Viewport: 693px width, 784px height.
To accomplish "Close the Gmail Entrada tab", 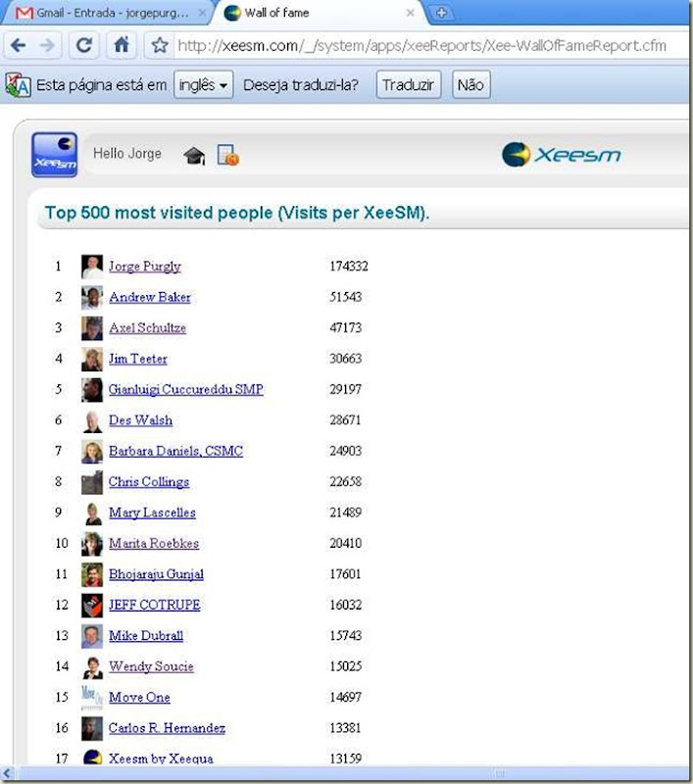I will [202, 13].
